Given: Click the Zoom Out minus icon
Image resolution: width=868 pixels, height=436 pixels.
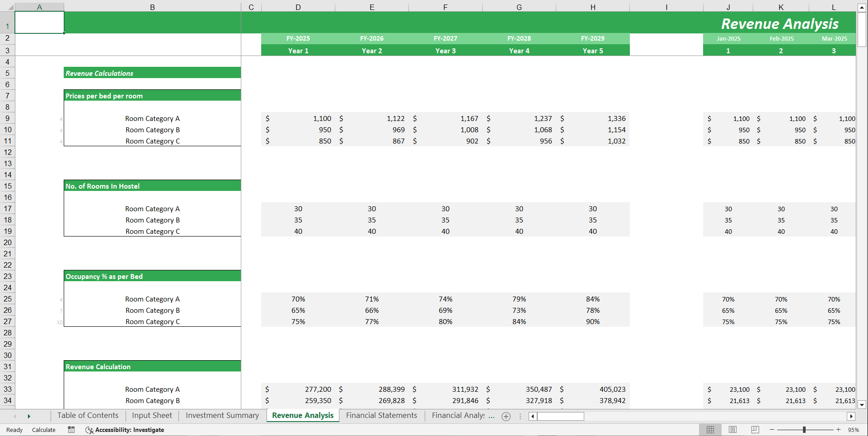Looking at the screenshot, I should (772, 430).
